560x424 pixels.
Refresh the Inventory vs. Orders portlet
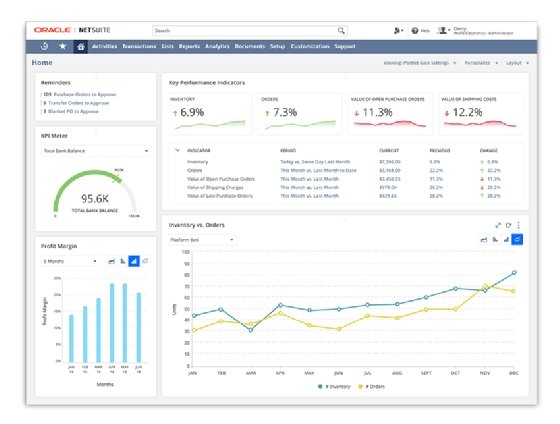click(x=508, y=225)
